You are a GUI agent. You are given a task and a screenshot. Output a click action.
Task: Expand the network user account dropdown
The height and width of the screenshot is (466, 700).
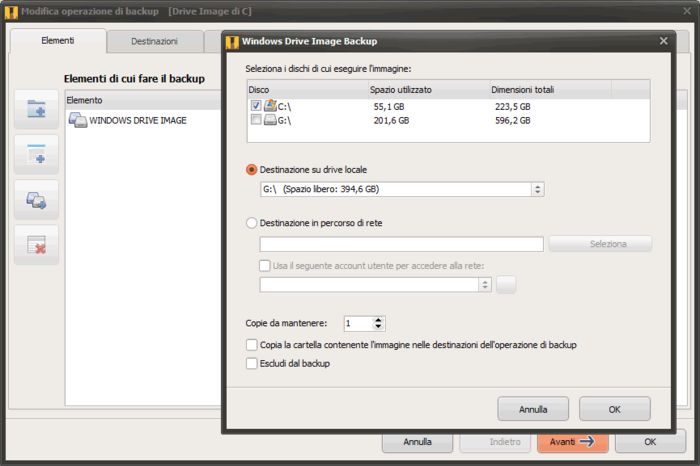point(485,285)
